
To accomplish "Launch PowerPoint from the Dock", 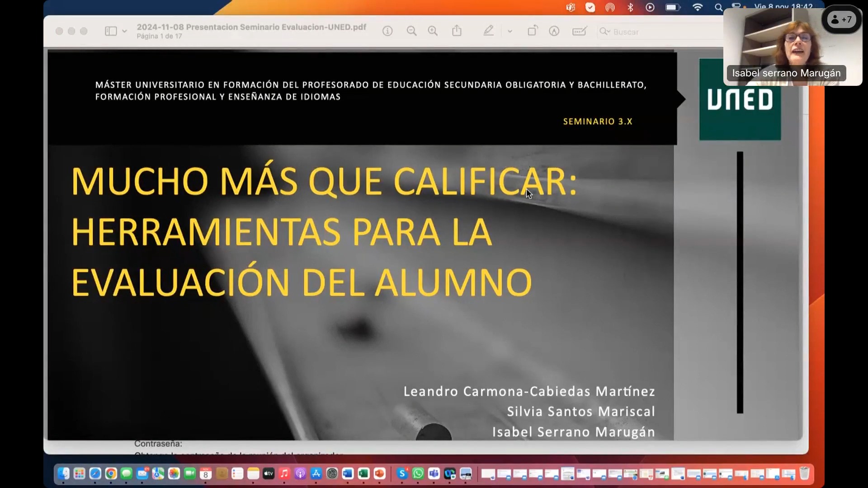I will tap(379, 473).
